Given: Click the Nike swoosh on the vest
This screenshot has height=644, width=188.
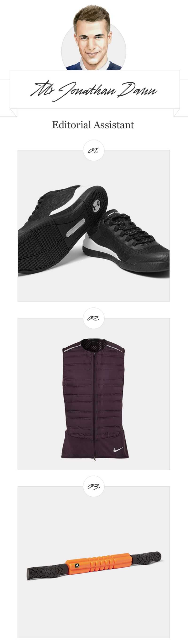Looking at the screenshot, I should (x=118, y=449).
